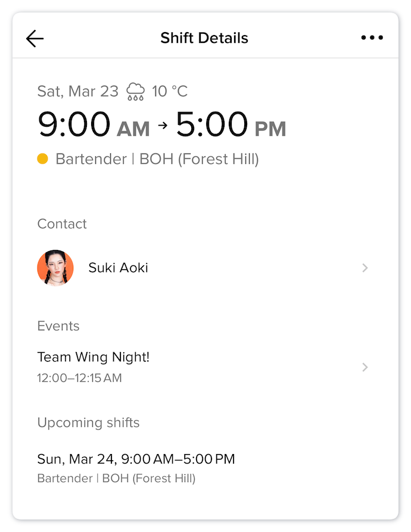Click the yellow position color dot
Screen dimensions: 411x532
(x=42, y=159)
